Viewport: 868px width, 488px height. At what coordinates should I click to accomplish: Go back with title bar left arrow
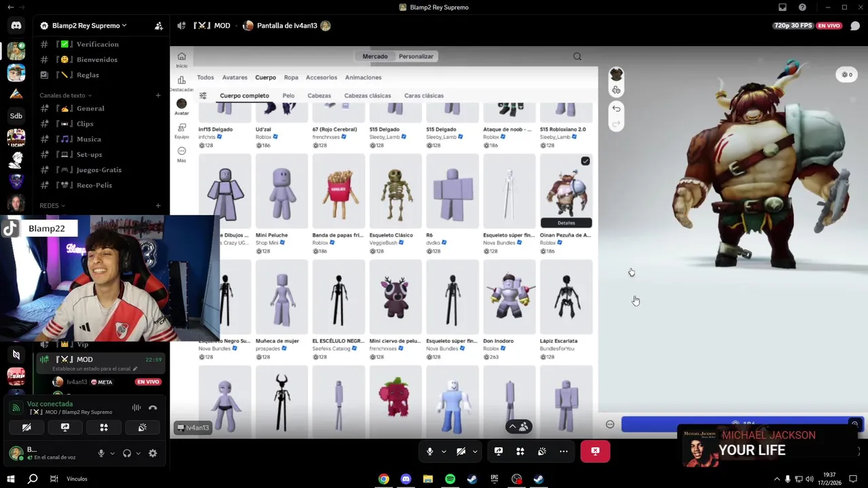[9, 7]
